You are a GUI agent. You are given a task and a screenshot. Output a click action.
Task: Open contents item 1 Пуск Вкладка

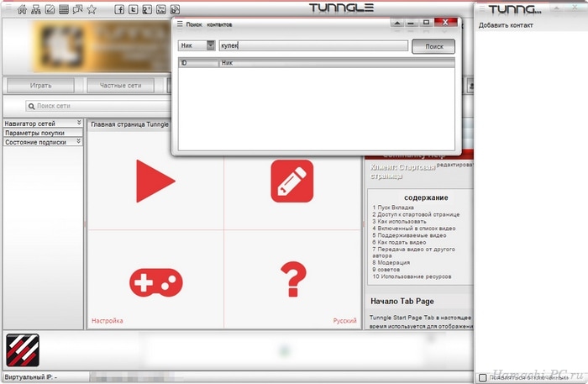(x=393, y=207)
